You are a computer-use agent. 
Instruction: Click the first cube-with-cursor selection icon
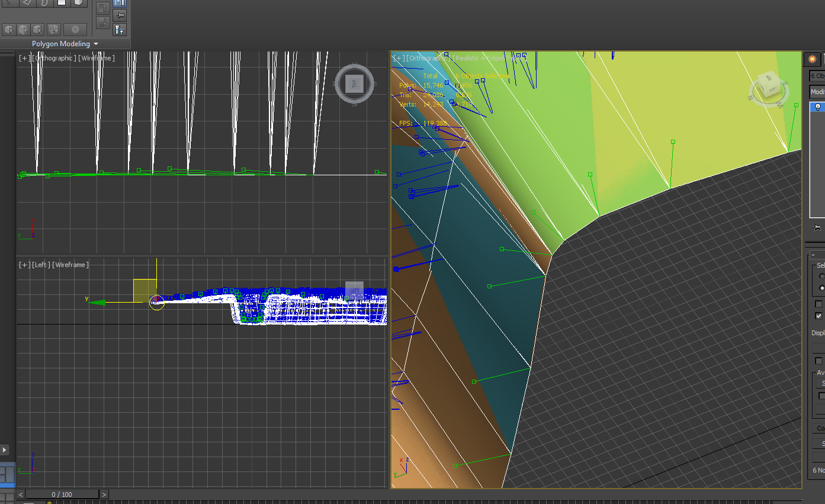(9, 29)
